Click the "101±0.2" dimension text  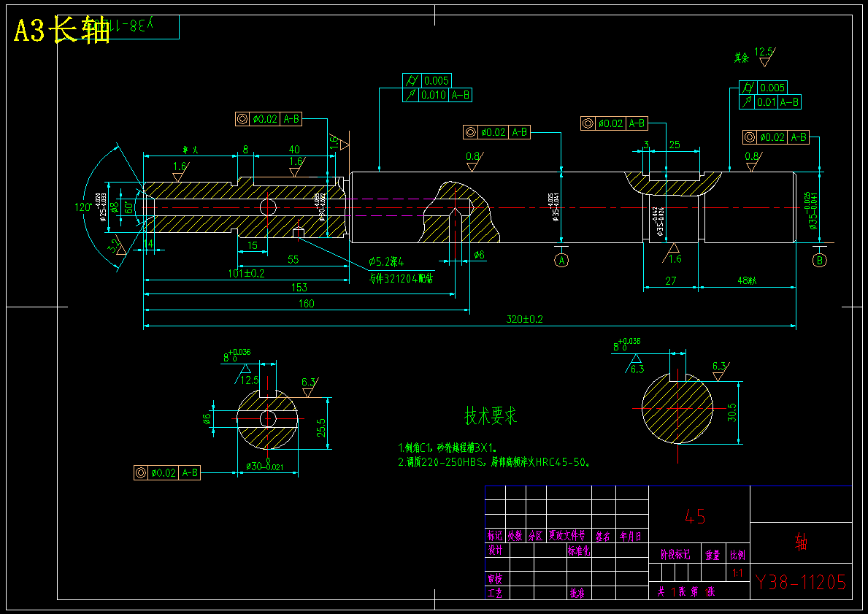tap(246, 274)
